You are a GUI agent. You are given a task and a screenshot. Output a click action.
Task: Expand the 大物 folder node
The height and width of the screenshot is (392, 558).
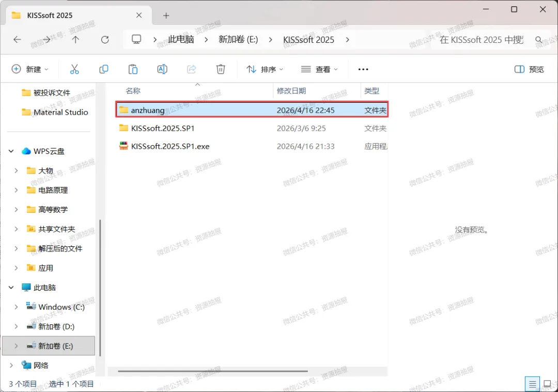tap(16, 171)
